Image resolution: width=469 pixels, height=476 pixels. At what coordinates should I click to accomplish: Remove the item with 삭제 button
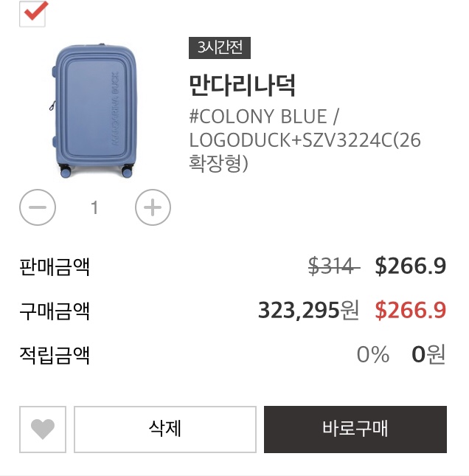click(165, 430)
